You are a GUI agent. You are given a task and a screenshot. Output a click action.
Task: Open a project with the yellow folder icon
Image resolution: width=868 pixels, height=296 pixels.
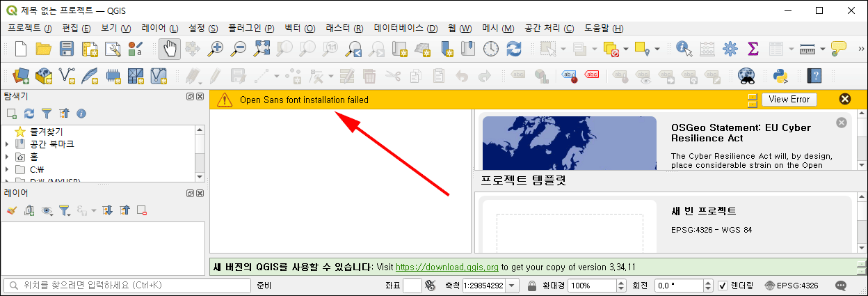[44, 49]
